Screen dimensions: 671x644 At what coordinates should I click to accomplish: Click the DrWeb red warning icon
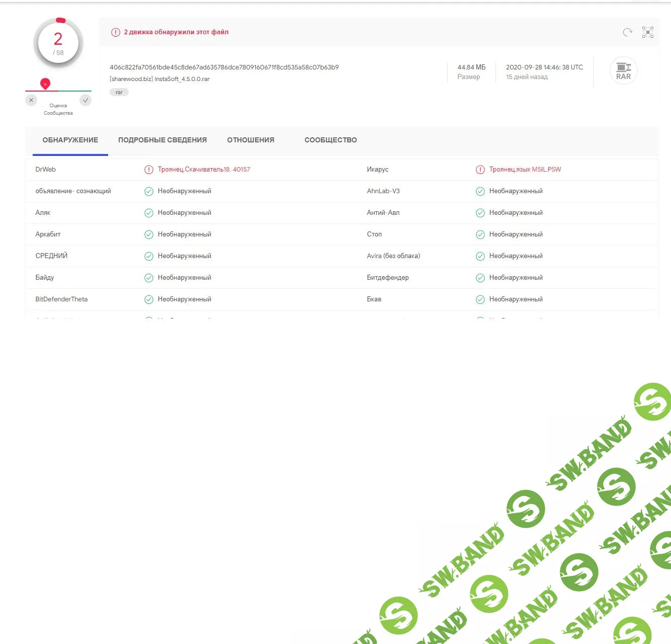149,170
